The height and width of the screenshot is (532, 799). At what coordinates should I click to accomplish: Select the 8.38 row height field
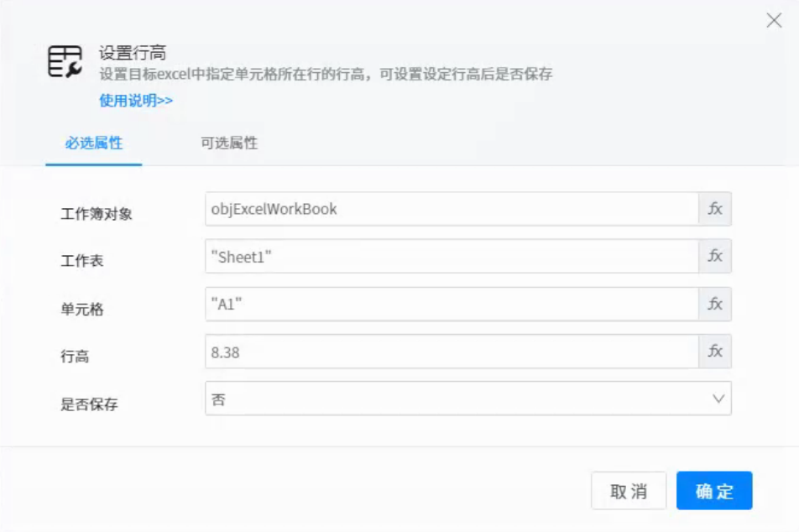click(x=452, y=352)
